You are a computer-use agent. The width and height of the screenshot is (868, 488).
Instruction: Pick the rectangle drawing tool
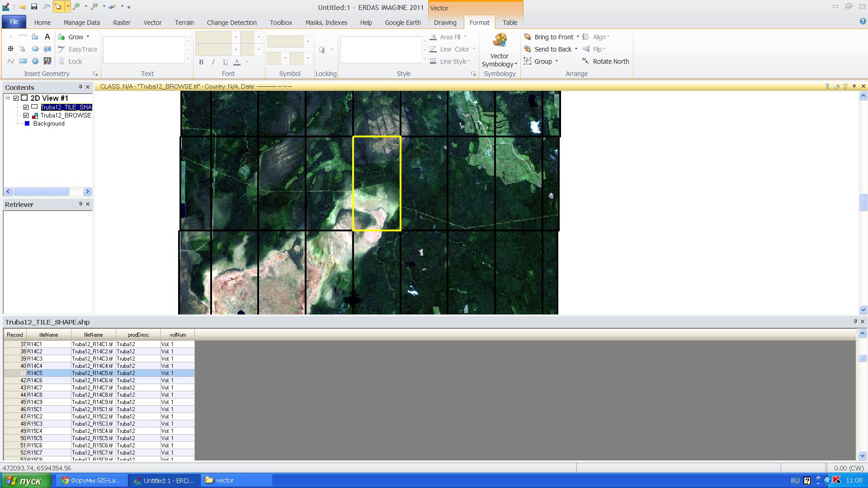click(x=23, y=61)
